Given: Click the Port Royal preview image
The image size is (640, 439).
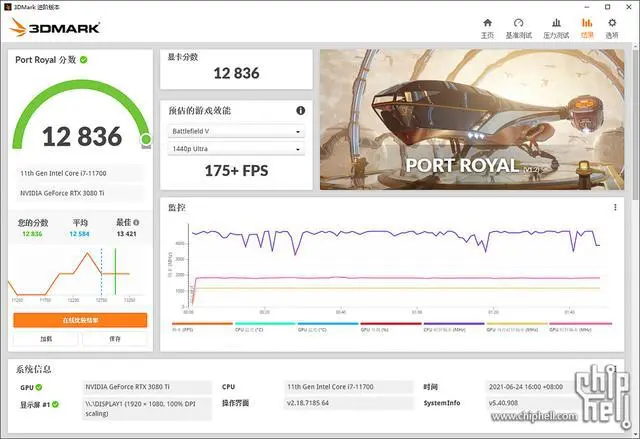Looking at the screenshot, I should click(472, 120).
